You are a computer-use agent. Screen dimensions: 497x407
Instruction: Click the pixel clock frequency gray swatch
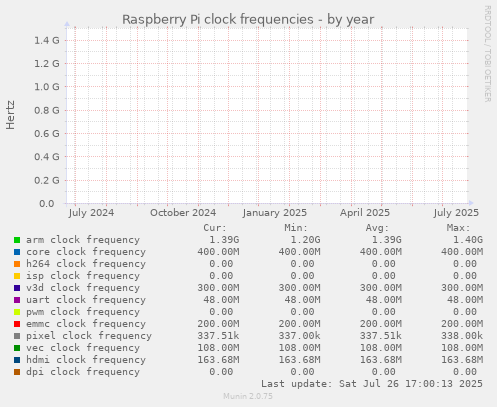point(17,336)
